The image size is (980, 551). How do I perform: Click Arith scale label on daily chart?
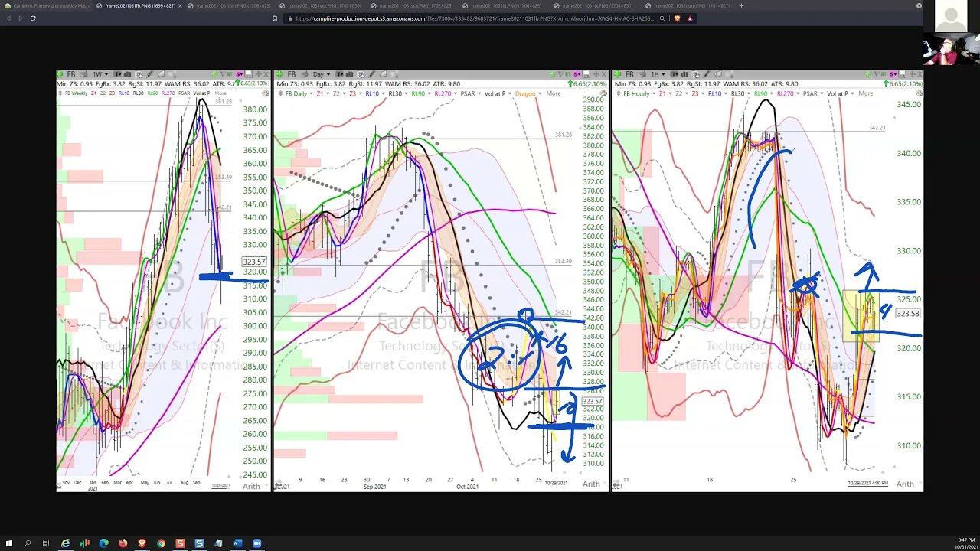[x=591, y=484]
